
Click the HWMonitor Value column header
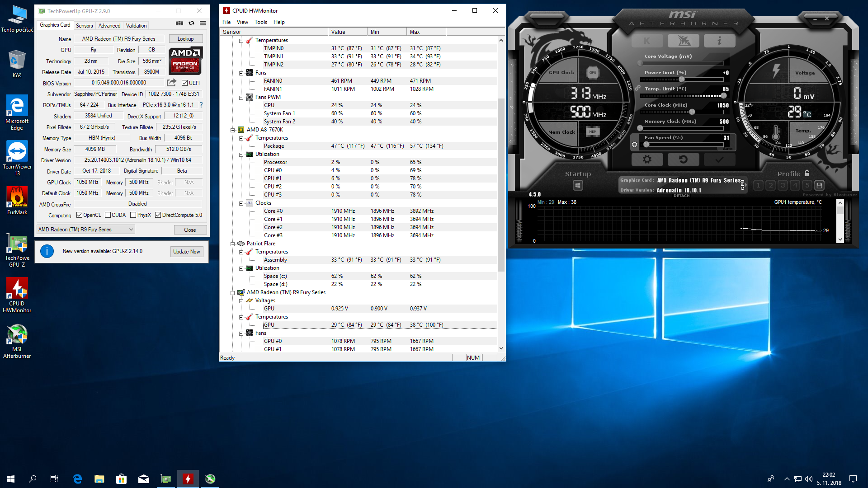coord(347,32)
